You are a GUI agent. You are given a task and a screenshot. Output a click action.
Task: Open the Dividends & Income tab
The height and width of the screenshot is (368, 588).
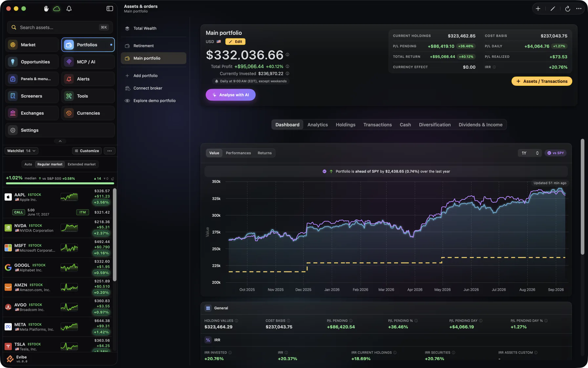pyautogui.click(x=481, y=125)
